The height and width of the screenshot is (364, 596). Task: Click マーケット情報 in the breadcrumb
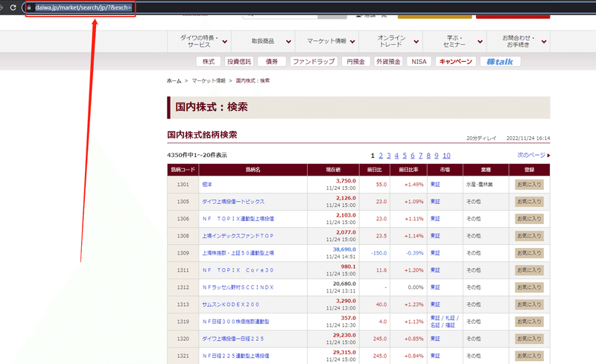click(x=209, y=80)
